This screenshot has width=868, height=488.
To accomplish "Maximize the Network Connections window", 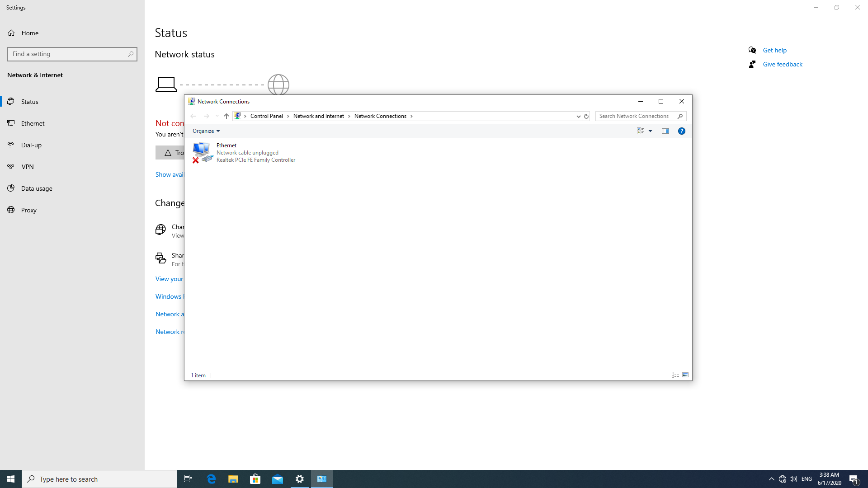I will tap(661, 101).
